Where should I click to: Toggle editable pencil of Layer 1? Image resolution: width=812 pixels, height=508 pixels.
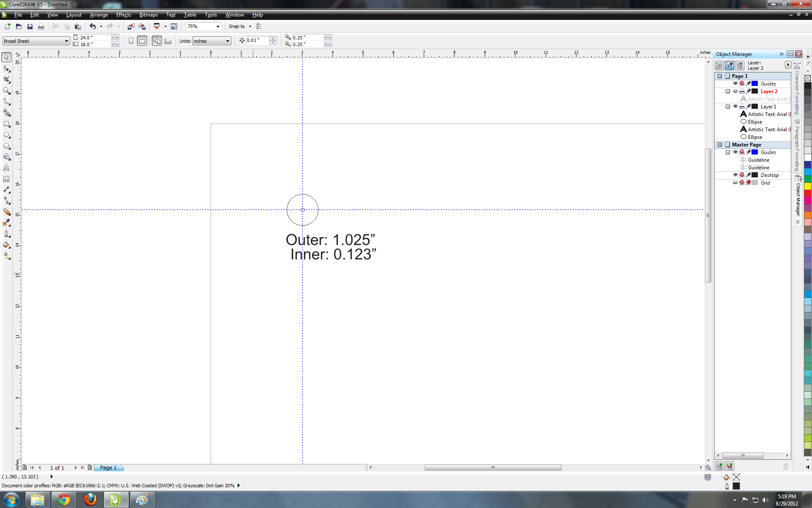pyautogui.click(x=749, y=107)
